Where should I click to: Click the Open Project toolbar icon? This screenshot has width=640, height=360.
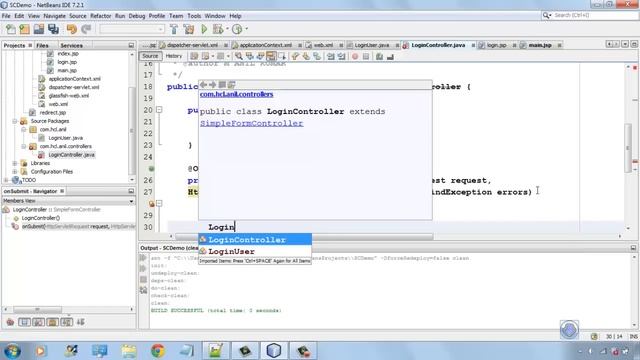coord(39,29)
